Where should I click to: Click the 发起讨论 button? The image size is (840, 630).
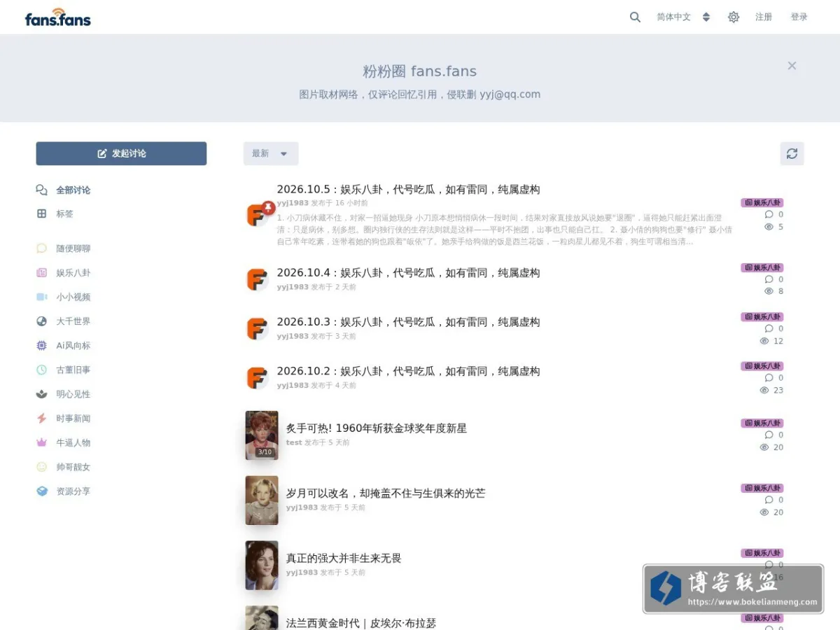coord(121,153)
